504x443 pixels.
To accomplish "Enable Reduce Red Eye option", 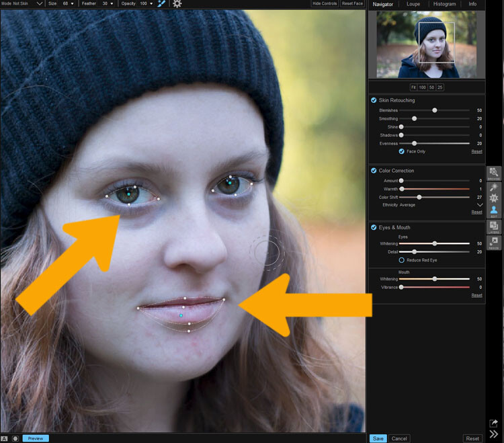I will coord(401,260).
